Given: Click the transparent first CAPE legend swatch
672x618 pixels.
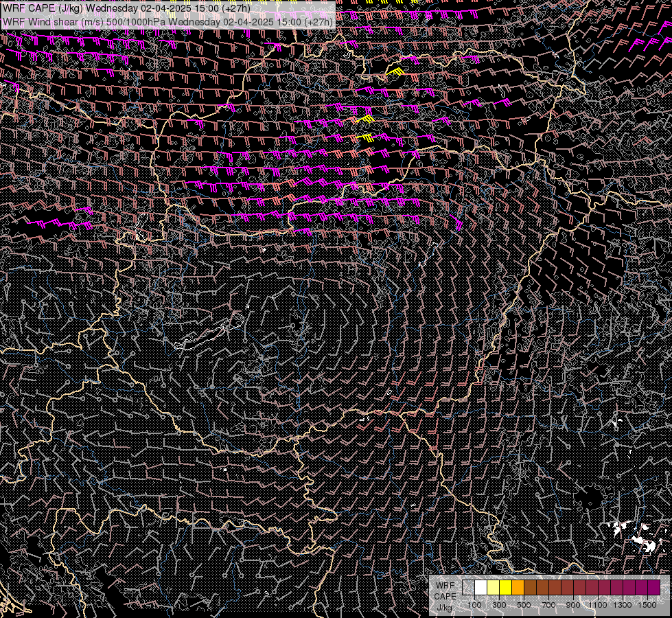Looking at the screenshot, I should click(468, 587).
